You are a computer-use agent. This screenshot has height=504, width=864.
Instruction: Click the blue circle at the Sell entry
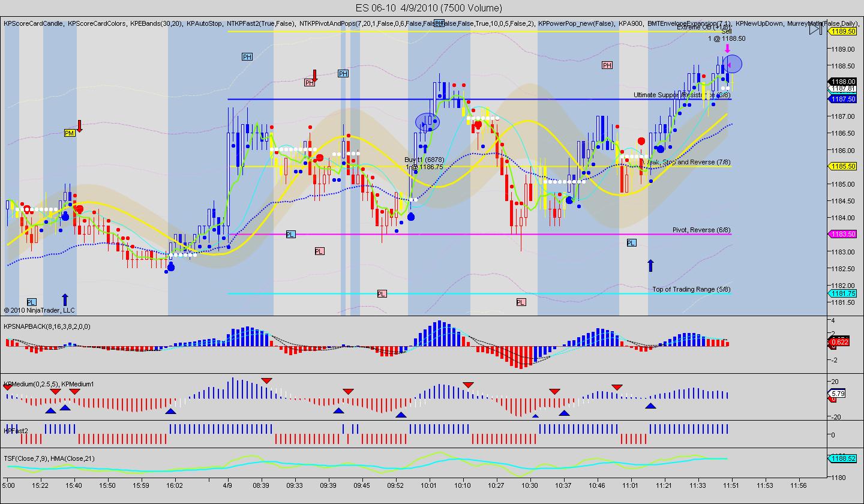coord(733,64)
